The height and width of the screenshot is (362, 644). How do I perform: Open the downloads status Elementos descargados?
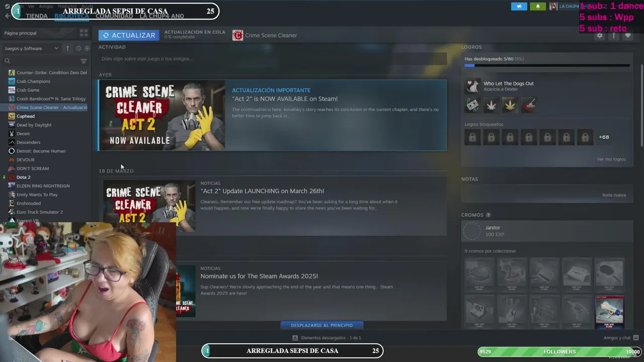[x=327, y=338]
